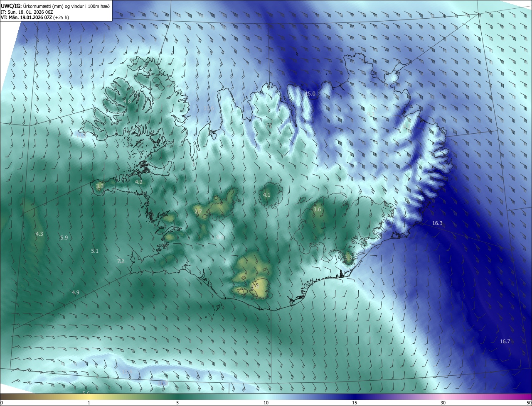Click the 4.8 value over the Westfjords
The width and height of the screenshot is (532, 406).
pyautogui.click(x=128, y=101)
